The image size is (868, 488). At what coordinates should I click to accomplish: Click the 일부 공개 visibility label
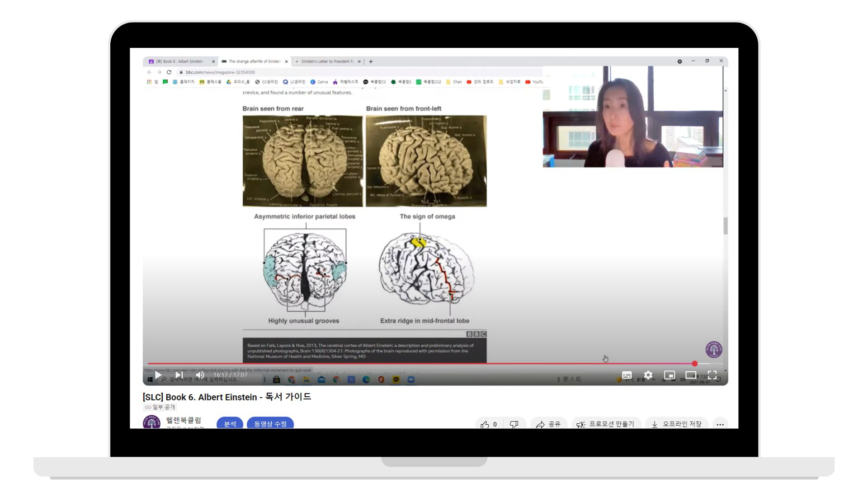[x=160, y=407]
